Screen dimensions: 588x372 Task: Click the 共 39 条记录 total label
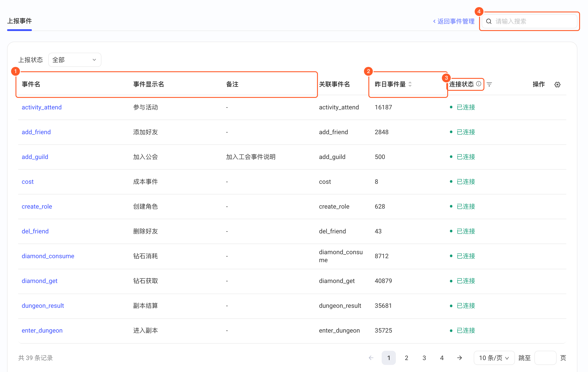click(x=35, y=358)
